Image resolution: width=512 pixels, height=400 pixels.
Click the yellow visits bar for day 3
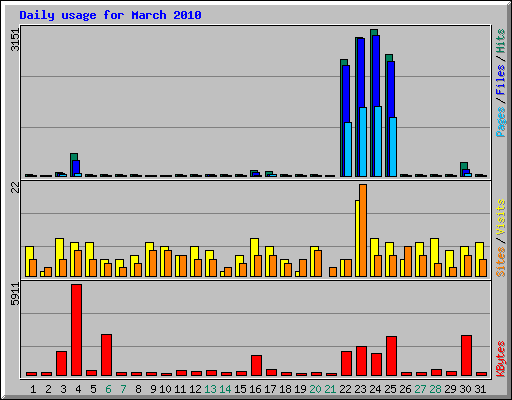[x=59, y=249]
